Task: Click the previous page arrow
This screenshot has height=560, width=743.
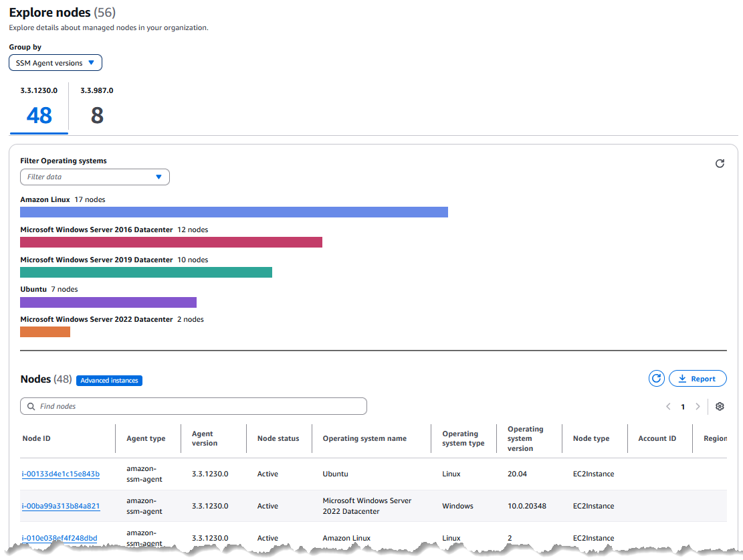Action: pos(668,406)
